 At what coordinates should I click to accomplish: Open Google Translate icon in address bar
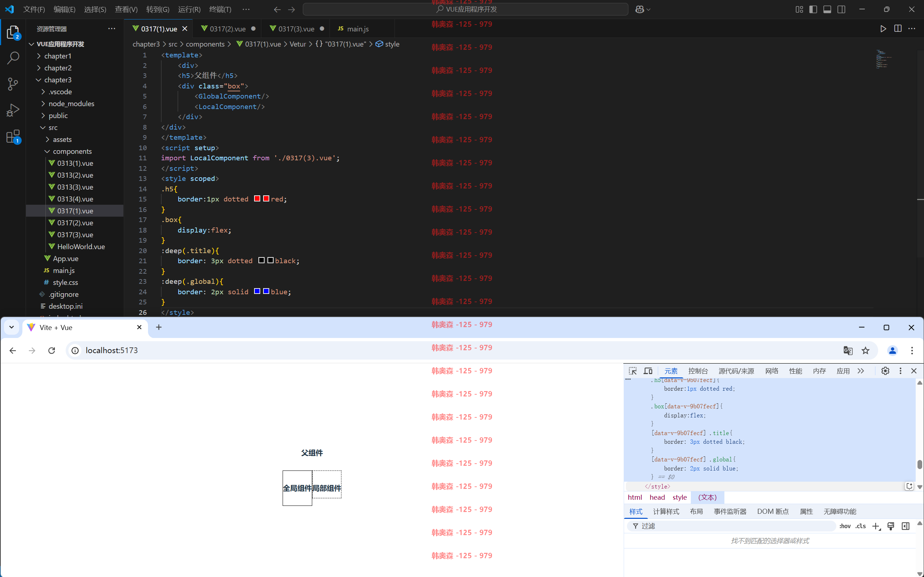tap(848, 350)
